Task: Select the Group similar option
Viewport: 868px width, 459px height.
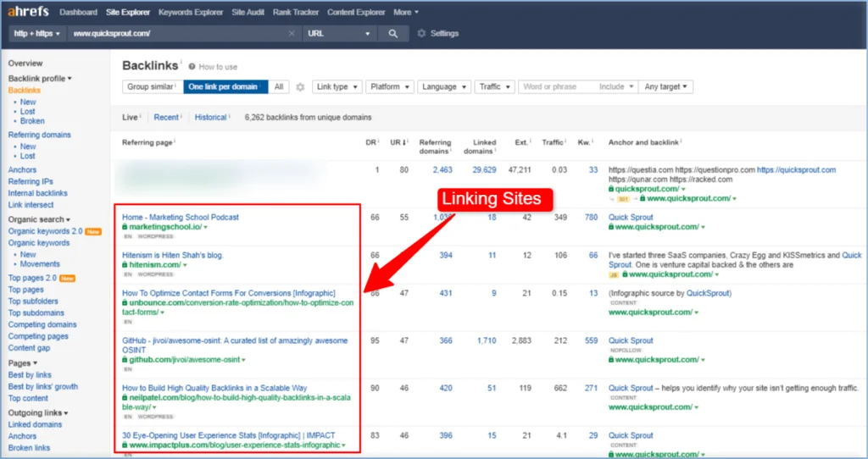Action: click(150, 87)
